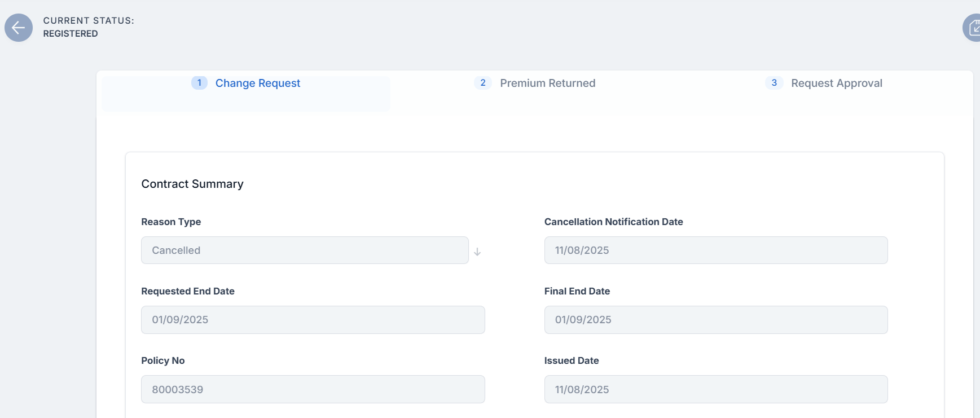Image resolution: width=980 pixels, height=418 pixels.
Task: Focus the Final End Date field
Action: [x=715, y=320]
